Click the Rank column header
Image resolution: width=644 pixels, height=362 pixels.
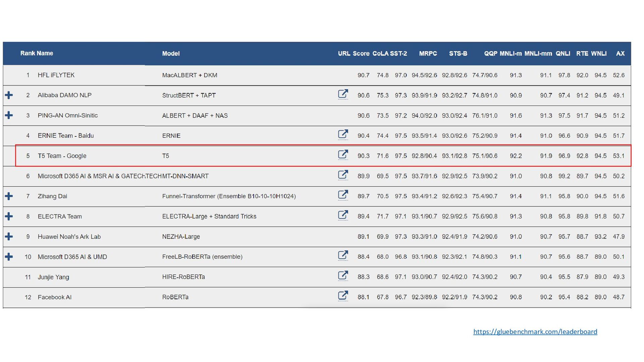(x=28, y=53)
